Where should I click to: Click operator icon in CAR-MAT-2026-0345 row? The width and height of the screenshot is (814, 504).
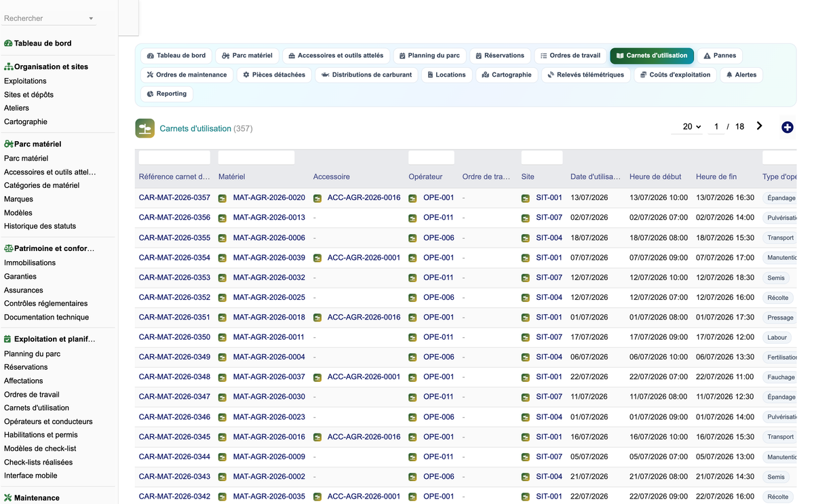coord(412,437)
